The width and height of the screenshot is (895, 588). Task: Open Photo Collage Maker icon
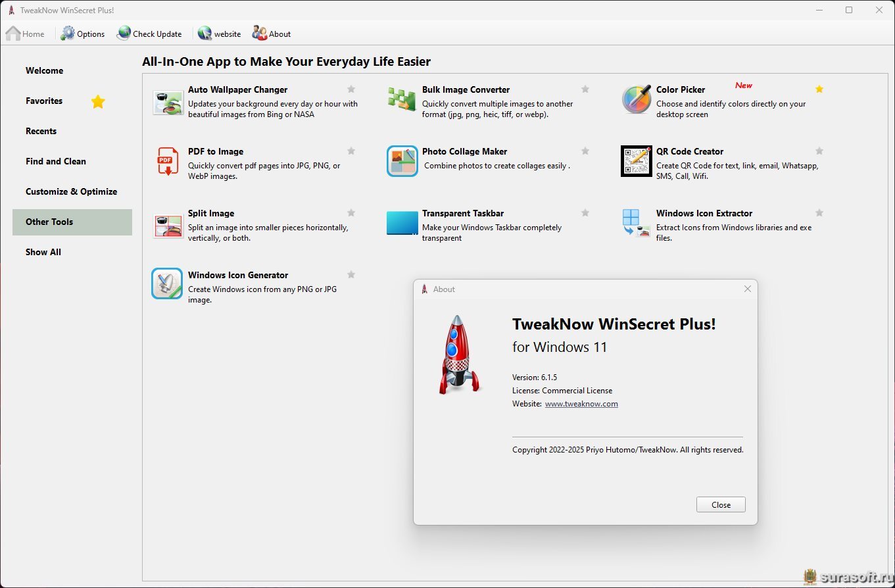[402, 161]
